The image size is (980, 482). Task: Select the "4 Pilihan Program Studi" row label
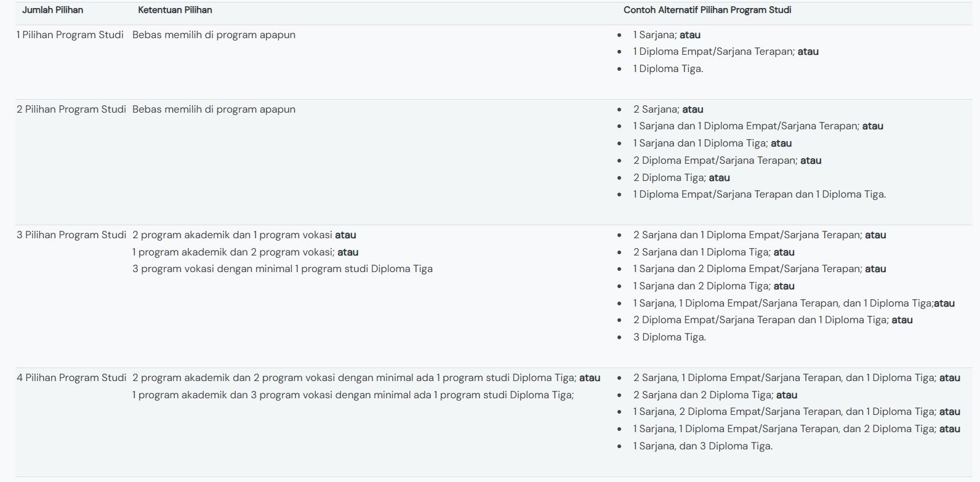71,378
